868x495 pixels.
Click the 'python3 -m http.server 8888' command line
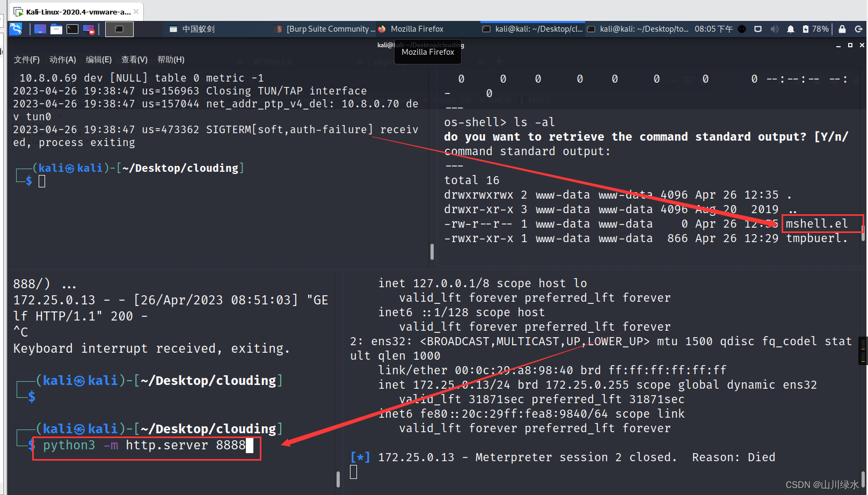tap(144, 445)
